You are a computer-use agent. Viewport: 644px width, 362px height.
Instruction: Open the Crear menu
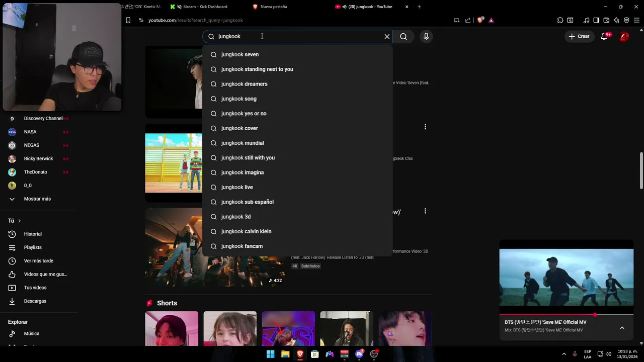(579, 36)
